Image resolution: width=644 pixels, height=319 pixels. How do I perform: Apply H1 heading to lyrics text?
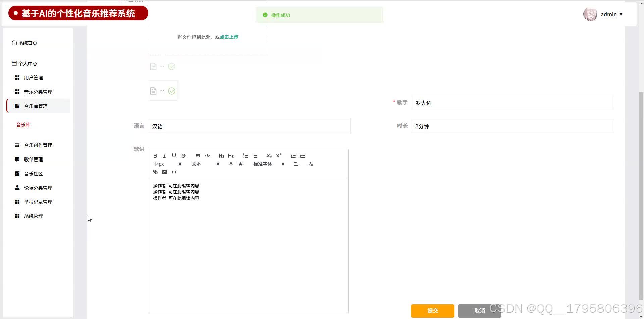pyautogui.click(x=221, y=155)
